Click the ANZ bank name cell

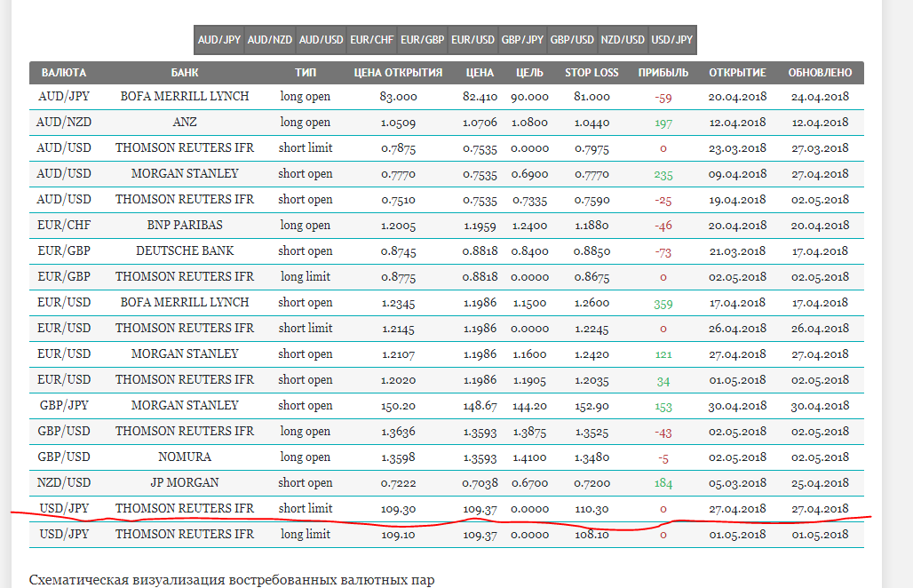pos(185,123)
